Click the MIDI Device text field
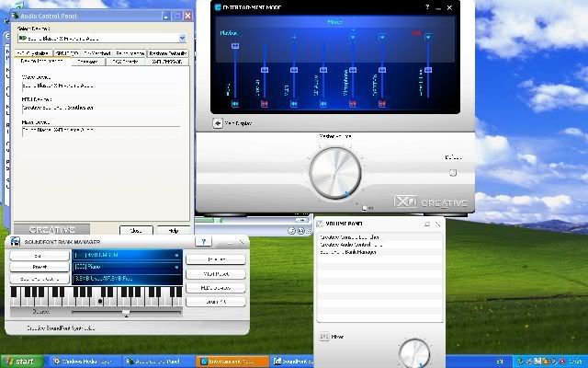This screenshot has width=588, height=368. [x=101, y=108]
